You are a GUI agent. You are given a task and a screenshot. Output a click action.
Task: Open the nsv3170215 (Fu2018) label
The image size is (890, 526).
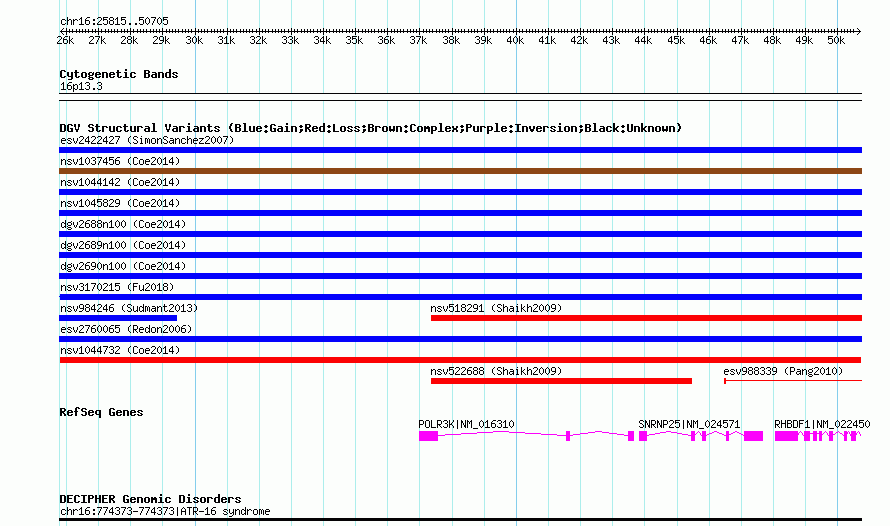117,287
